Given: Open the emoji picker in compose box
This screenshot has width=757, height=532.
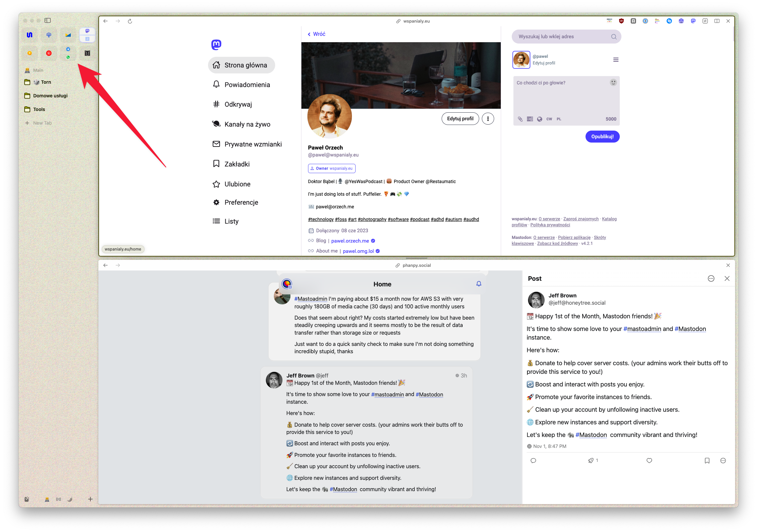Looking at the screenshot, I should click(613, 82).
